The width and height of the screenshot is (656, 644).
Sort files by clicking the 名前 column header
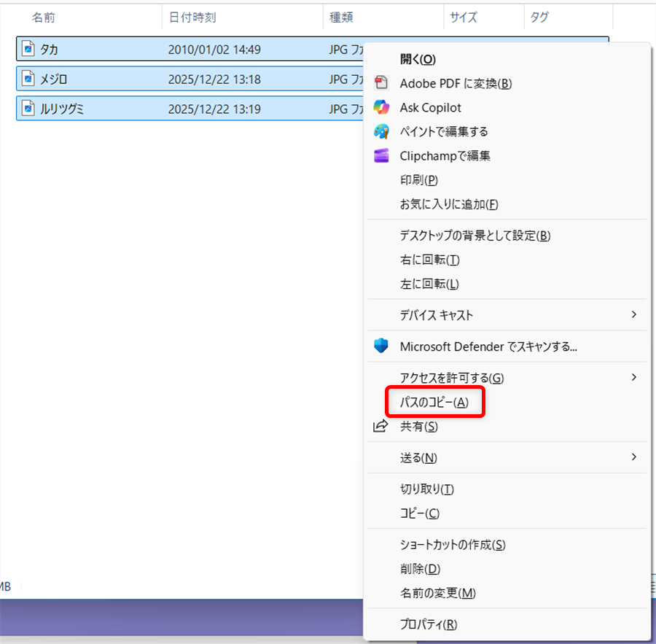click(44, 17)
